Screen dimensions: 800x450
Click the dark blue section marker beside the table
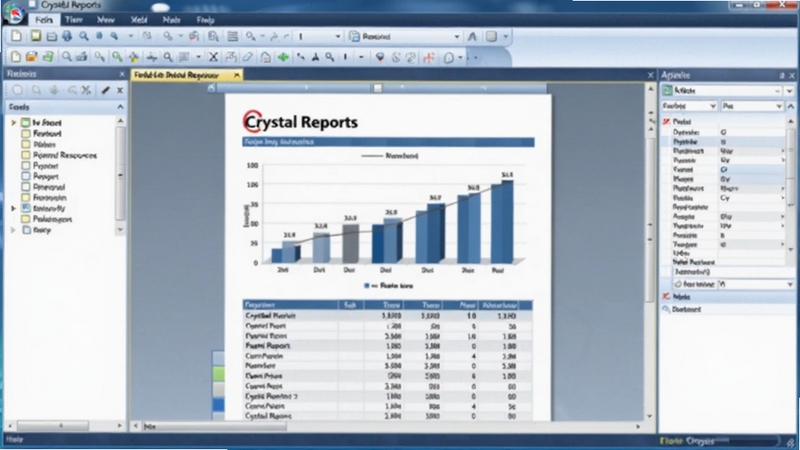(218, 404)
